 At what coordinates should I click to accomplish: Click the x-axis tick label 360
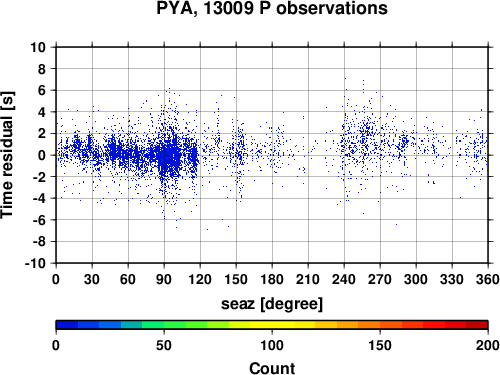pos(488,279)
